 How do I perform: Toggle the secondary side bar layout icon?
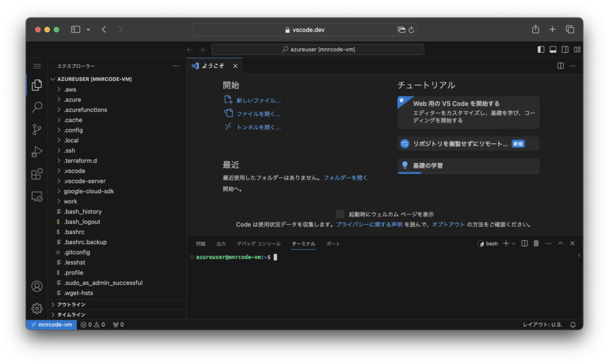pos(565,49)
